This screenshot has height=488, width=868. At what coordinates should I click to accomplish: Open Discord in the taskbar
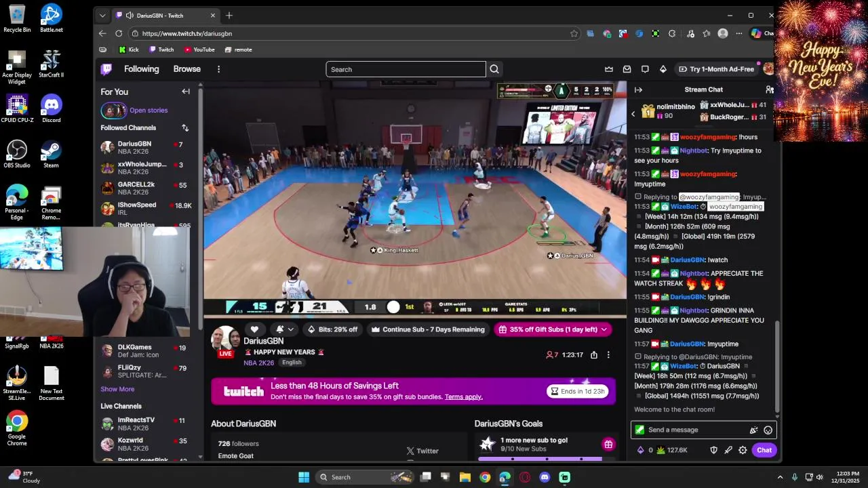[545, 477]
